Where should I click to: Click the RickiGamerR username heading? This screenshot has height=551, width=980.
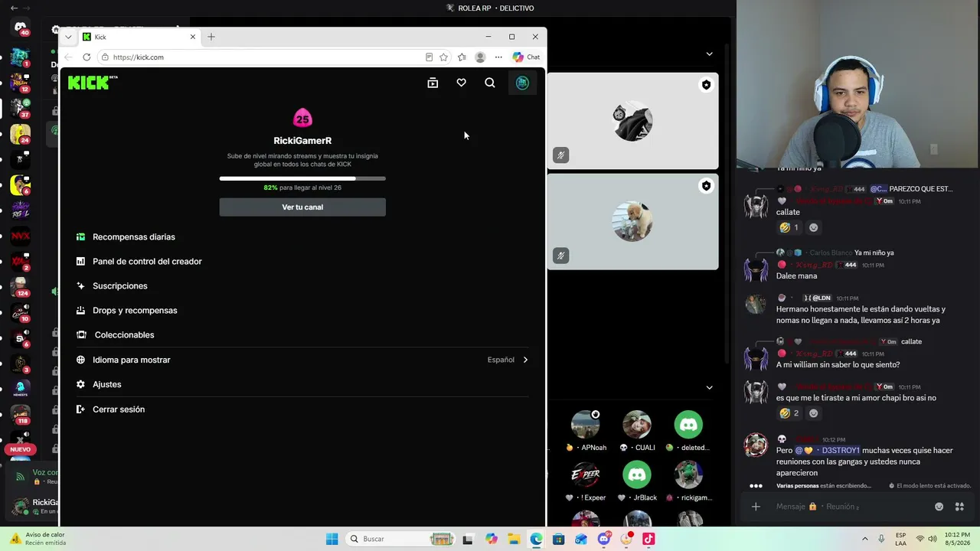tap(302, 141)
